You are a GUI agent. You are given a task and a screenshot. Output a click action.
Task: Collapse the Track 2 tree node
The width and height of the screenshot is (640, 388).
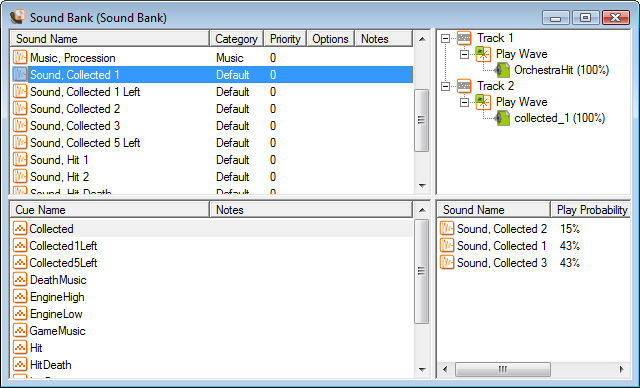pos(445,86)
